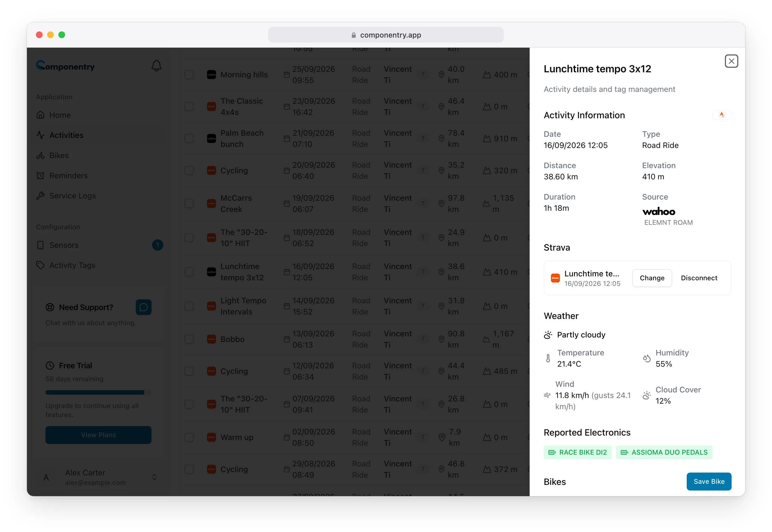Tick the checkbox for Morning hills

coord(189,75)
